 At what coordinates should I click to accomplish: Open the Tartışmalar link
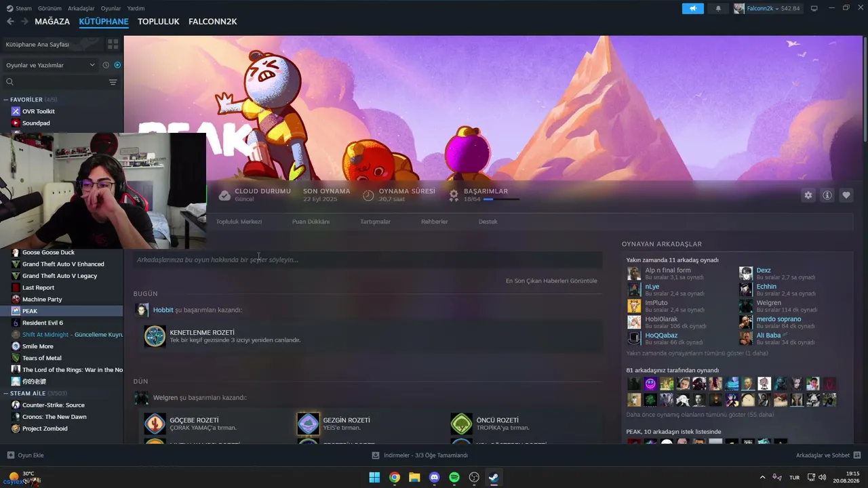point(375,222)
